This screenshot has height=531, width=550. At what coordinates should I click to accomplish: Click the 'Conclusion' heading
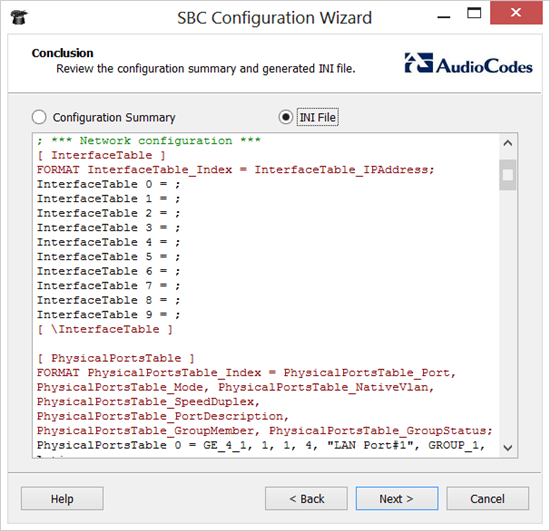[x=62, y=53]
